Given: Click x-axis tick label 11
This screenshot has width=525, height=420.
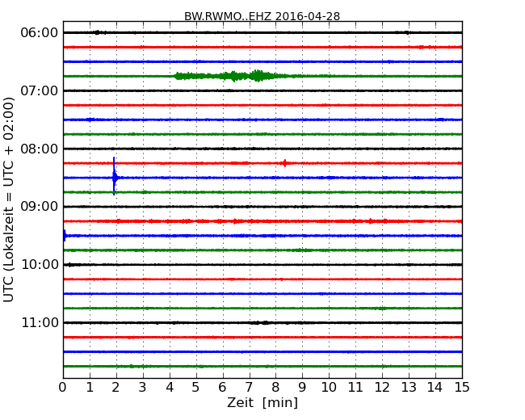Looking at the screenshot, I should [x=355, y=387].
